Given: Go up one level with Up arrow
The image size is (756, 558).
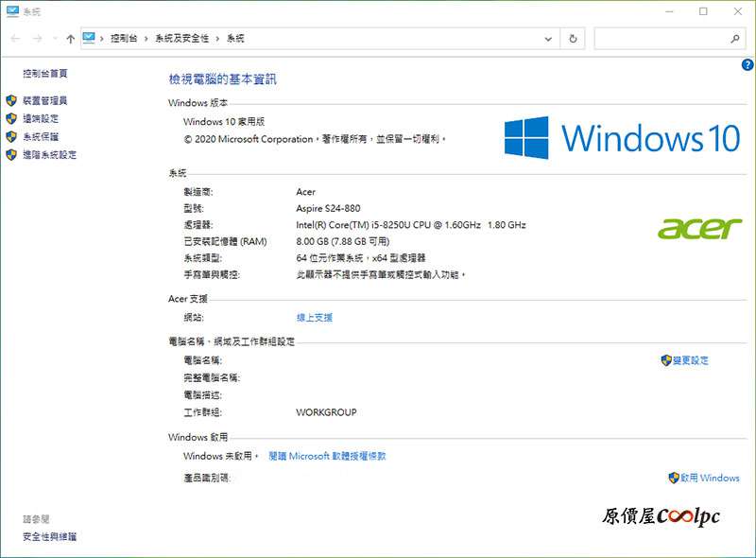Looking at the screenshot, I should point(70,39).
